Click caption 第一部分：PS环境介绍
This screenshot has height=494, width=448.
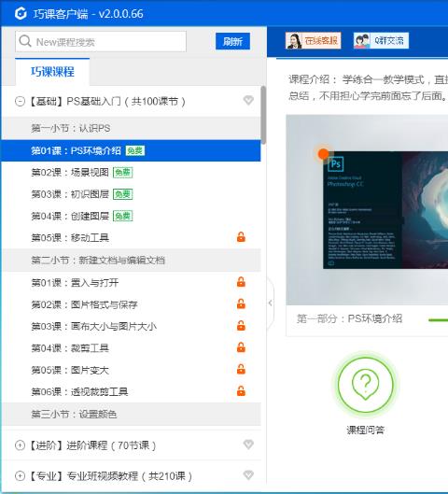tap(349, 318)
